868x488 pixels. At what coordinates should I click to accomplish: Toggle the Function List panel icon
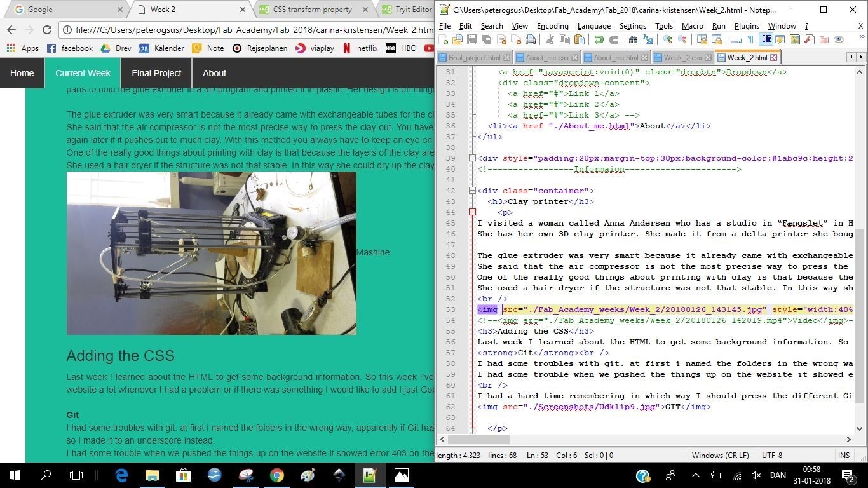pyautogui.click(x=810, y=39)
